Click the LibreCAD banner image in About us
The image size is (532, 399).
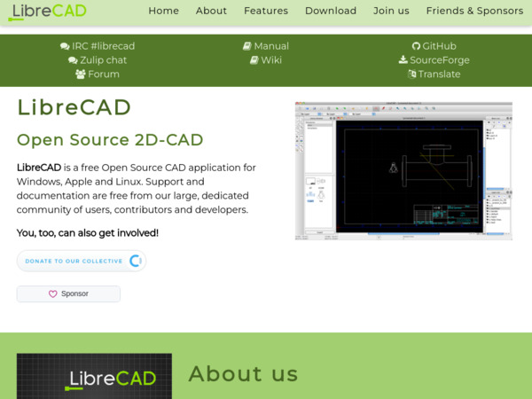tap(94, 377)
